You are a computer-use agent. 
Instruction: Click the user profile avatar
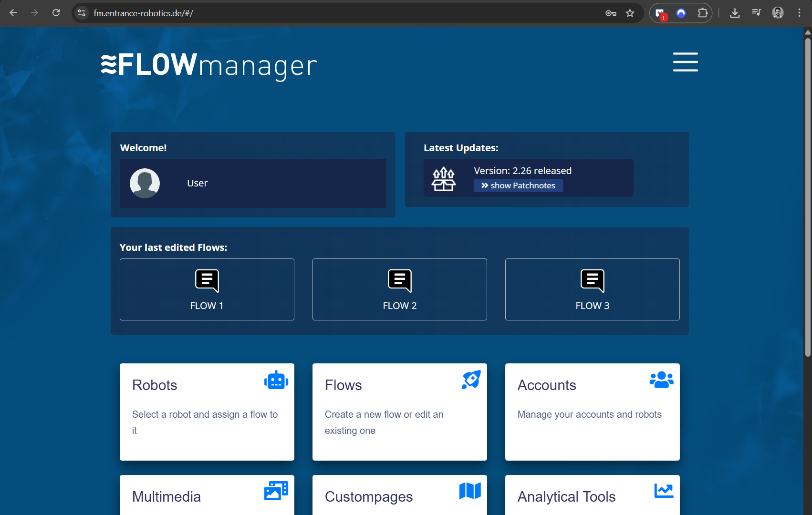pos(145,183)
